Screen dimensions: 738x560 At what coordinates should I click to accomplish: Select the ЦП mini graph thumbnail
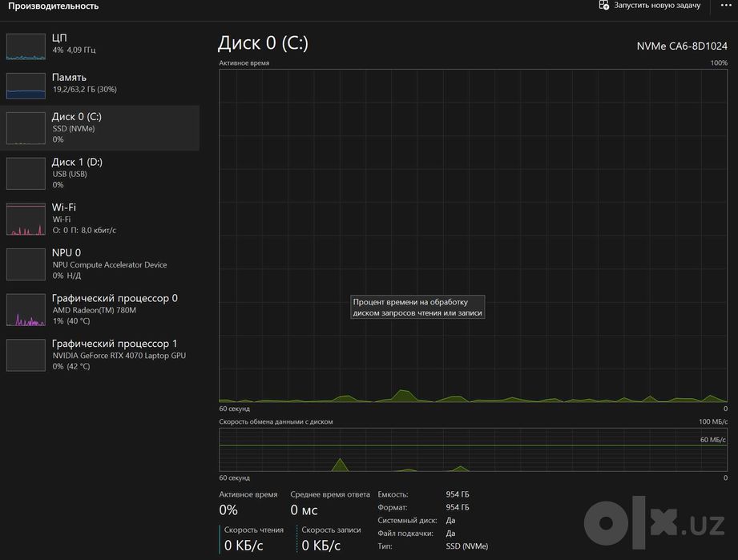pyautogui.click(x=26, y=46)
